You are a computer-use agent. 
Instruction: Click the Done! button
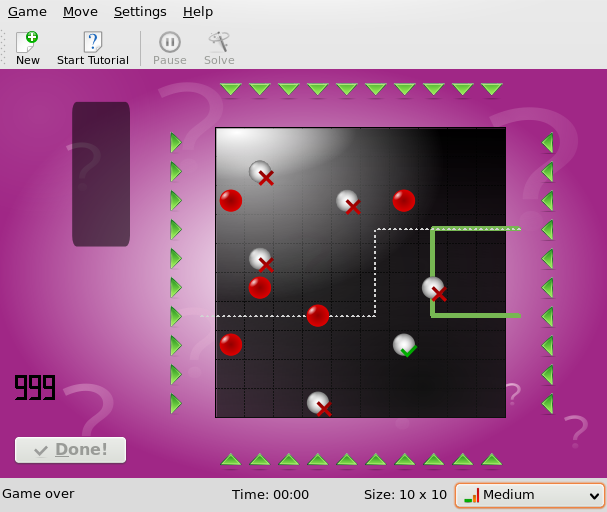tap(70, 450)
